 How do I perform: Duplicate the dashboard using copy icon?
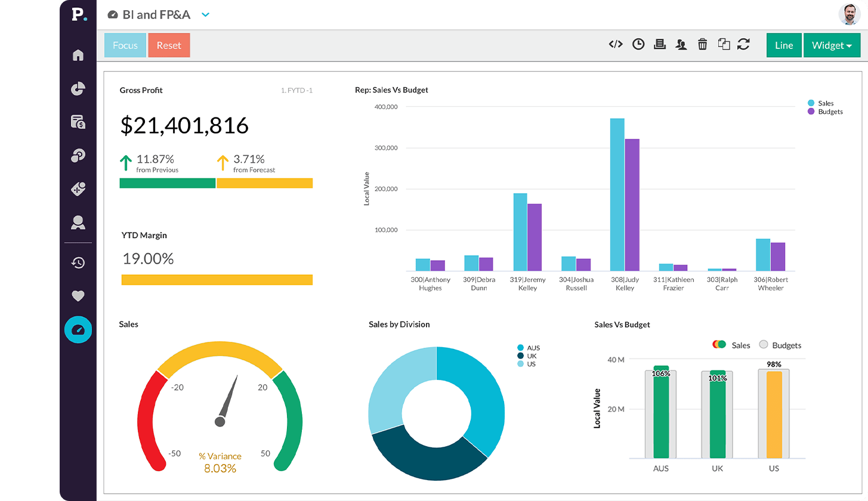pos(724,44)
